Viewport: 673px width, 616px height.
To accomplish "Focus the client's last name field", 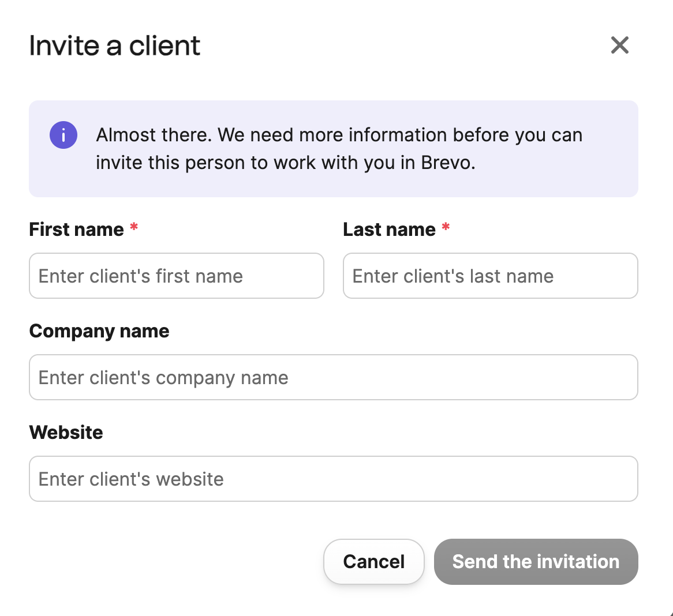I will 490,276.
